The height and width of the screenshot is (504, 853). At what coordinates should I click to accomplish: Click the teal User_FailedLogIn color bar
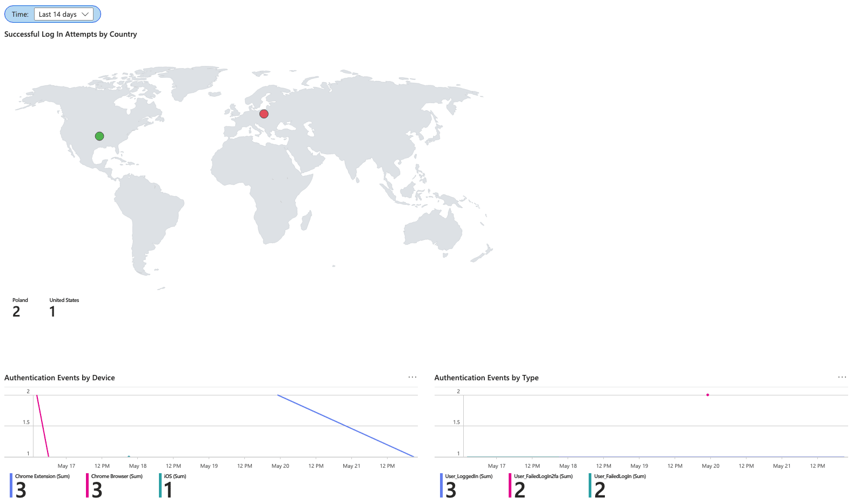click(x=590, y=486)
